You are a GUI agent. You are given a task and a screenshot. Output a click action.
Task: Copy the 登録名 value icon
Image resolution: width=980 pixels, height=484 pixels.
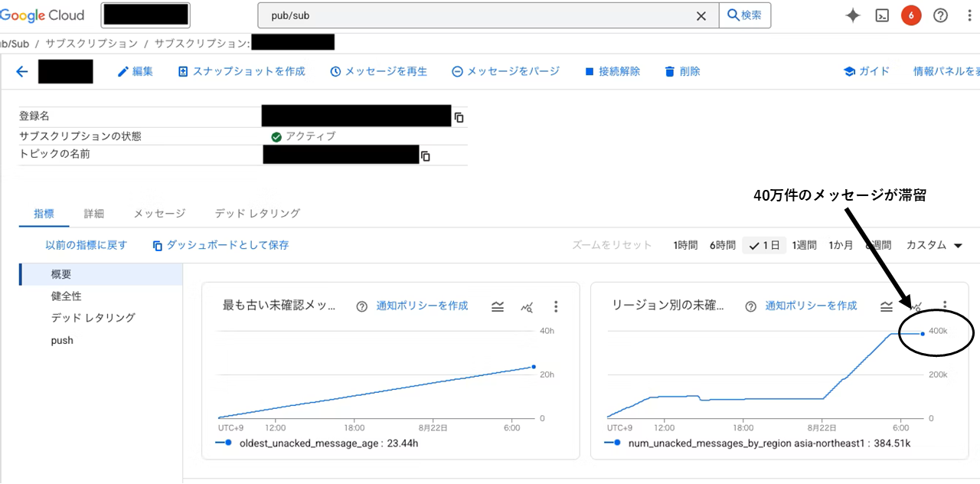pos(459,117)
